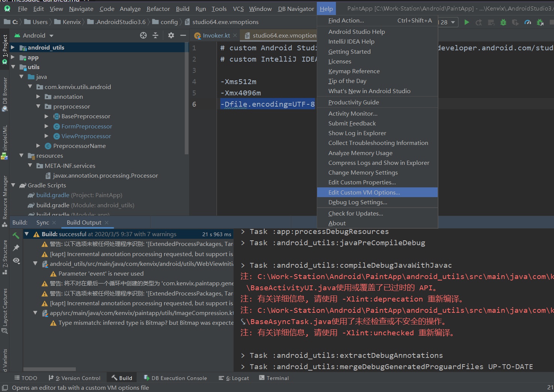Toggle the pin tab icon in Build panel
This screenshot has width=554, height=392.
[16, 248]
